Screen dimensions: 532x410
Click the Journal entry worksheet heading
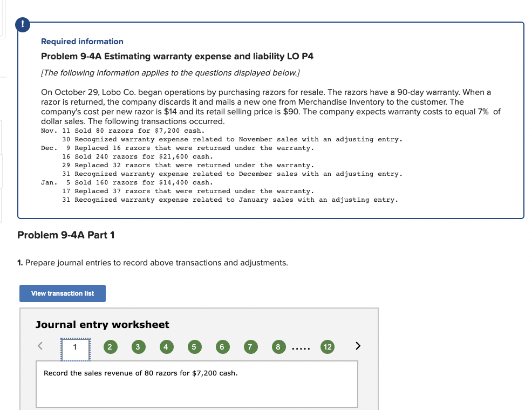(x=102, y=325)
